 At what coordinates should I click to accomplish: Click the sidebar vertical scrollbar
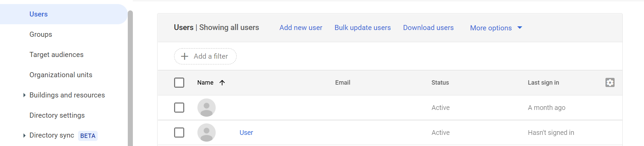tap(130, 78)
